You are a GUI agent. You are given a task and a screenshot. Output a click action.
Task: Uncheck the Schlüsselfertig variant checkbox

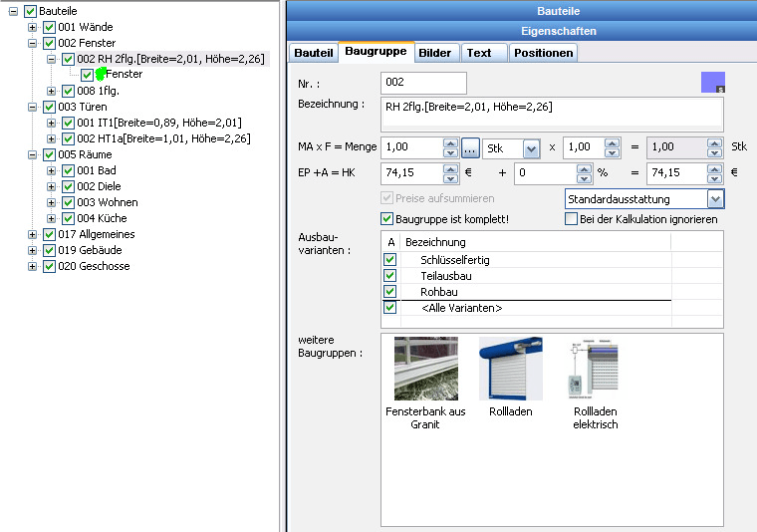click(390, 260)
